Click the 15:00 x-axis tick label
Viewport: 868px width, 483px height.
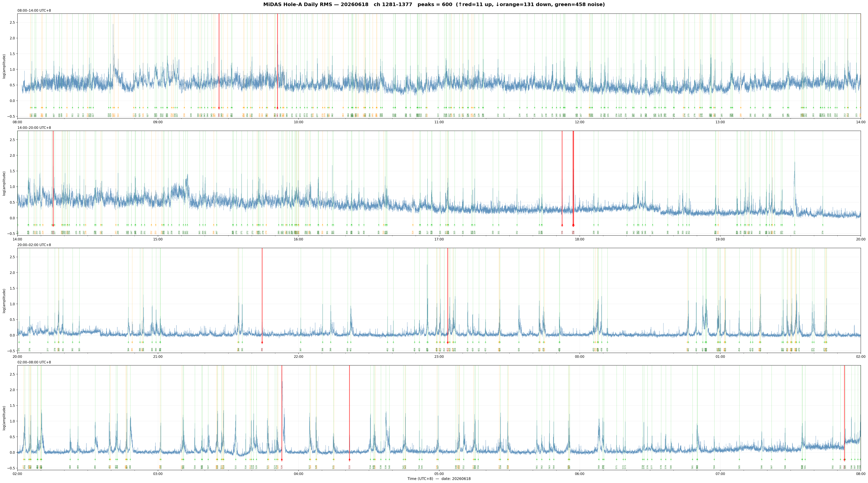(x=158, y=239)
